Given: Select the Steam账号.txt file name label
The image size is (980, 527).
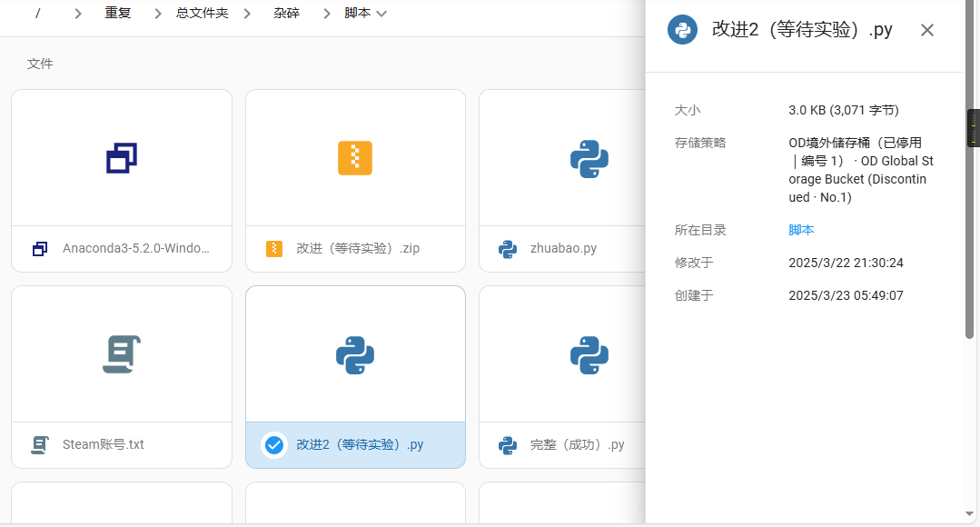Looking at the screenshot, I should click(104, 444).
